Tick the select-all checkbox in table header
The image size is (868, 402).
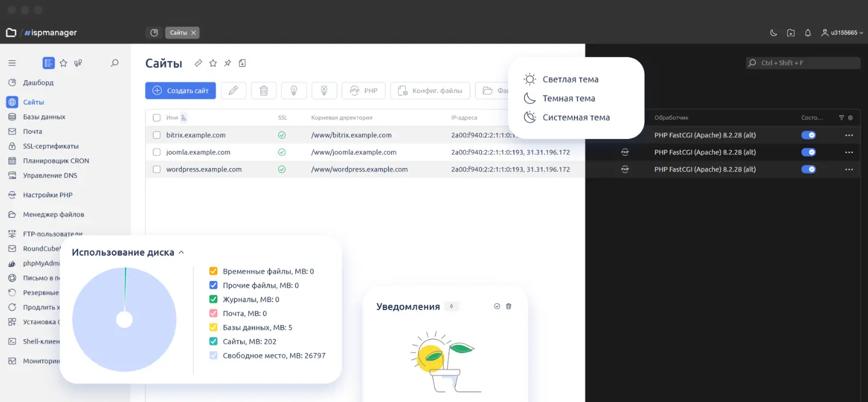click(156, 118)
